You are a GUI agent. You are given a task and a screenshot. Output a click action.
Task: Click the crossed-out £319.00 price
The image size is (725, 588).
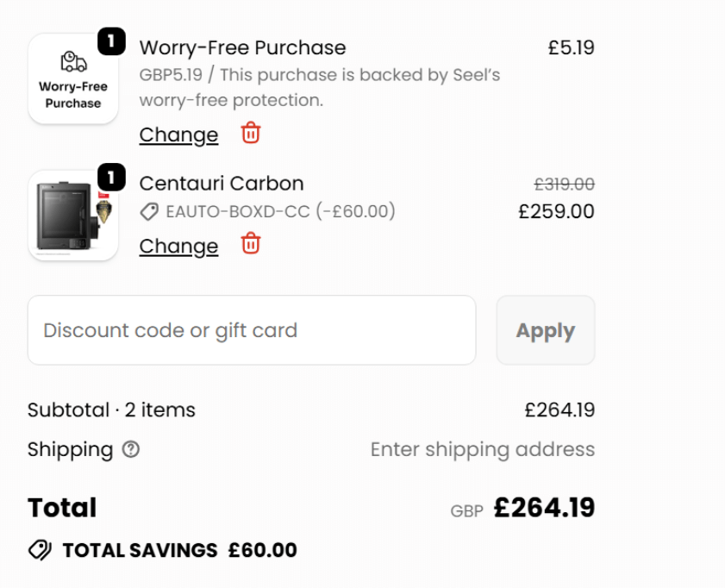(566, 184)
